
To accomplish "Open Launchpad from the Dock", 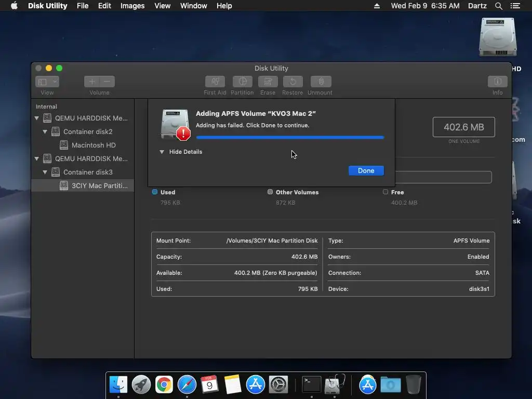I will pos(141,384).
